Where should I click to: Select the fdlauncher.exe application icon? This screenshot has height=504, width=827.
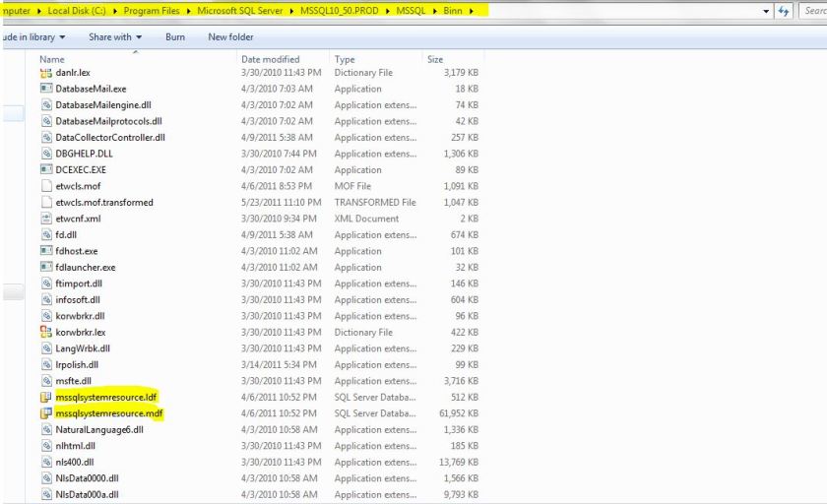pos(45,267)
